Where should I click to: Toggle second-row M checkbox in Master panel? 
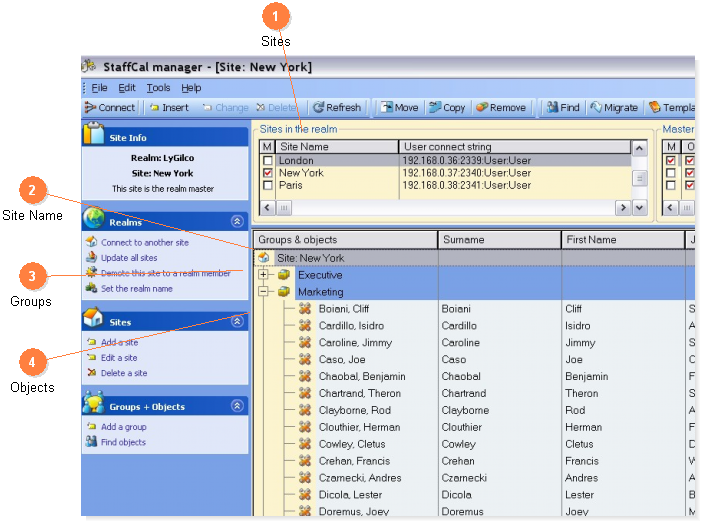(x=670, y=173)
